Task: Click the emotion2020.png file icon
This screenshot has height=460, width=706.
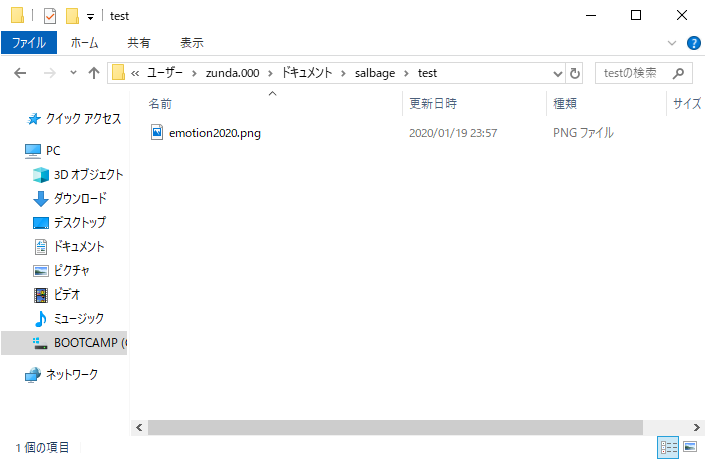Action: click(x=157, y=132)
